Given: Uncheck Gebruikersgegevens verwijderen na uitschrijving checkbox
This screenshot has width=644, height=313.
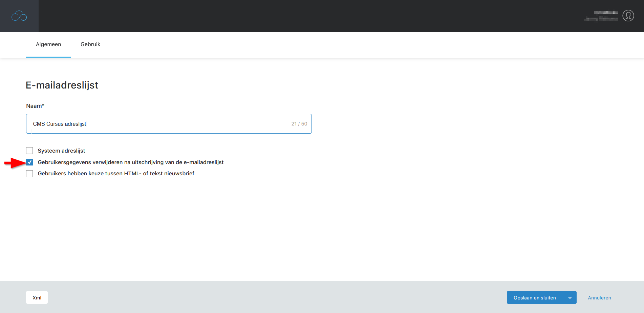Looking at the screenshot, I should click(29, 162).
